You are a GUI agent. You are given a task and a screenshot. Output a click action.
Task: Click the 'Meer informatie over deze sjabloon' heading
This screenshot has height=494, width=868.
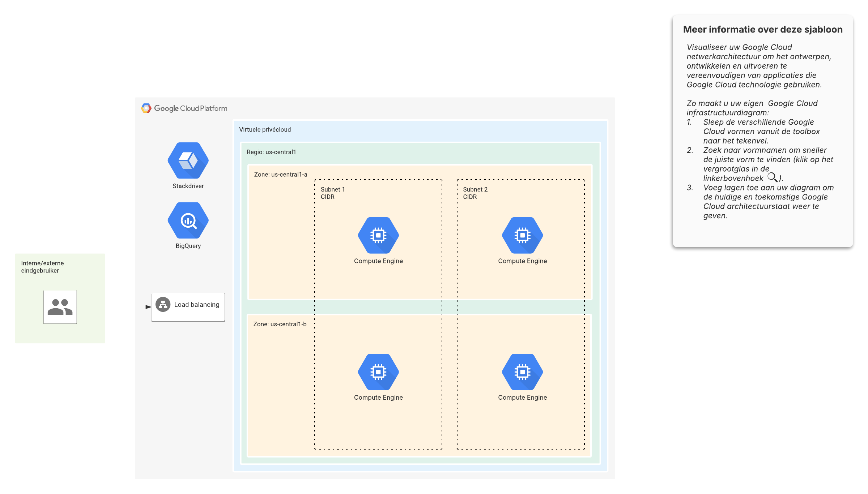click(x=763, y=30)
